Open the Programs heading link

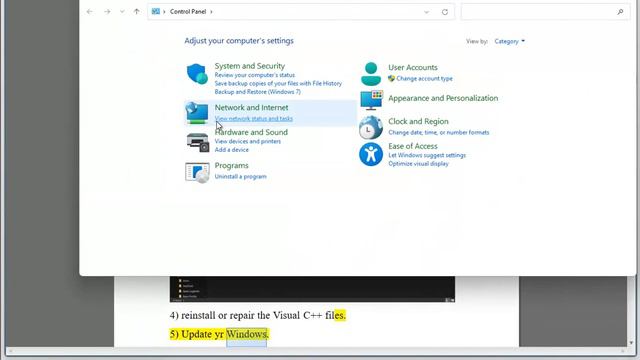click(231, 165)
